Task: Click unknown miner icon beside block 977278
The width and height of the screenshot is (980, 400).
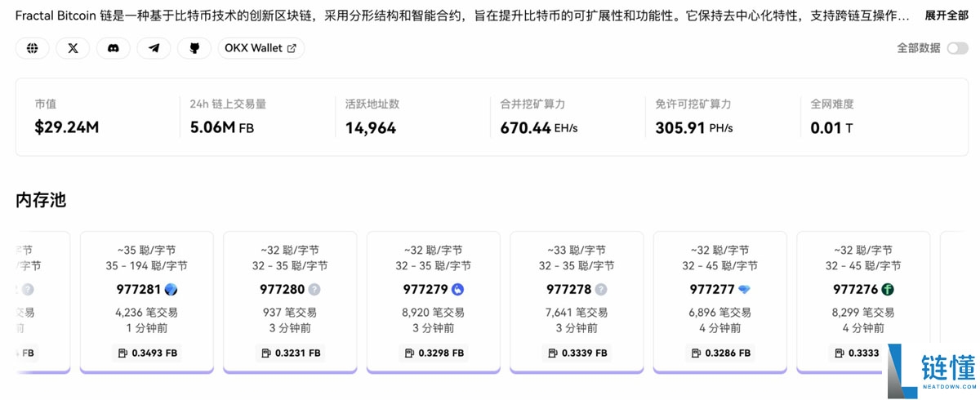Action: coord(601,289)
